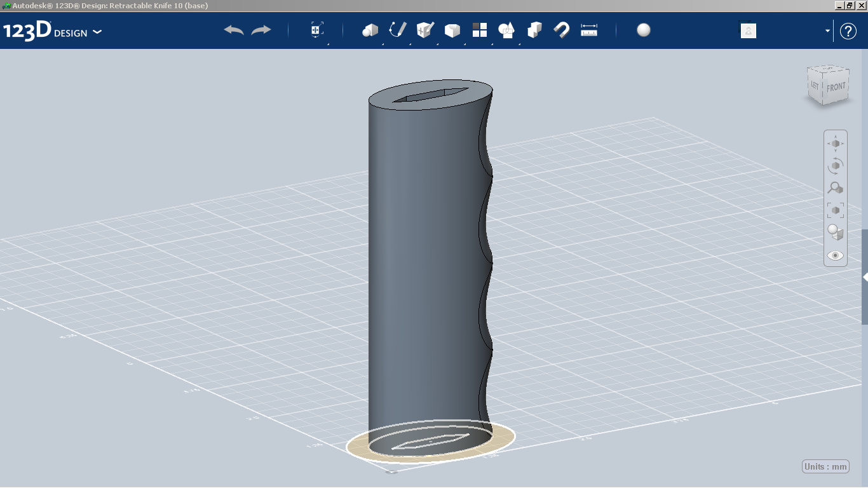Select the Construct tool
The image size is (868, 488).
click(x=424, y=30)
